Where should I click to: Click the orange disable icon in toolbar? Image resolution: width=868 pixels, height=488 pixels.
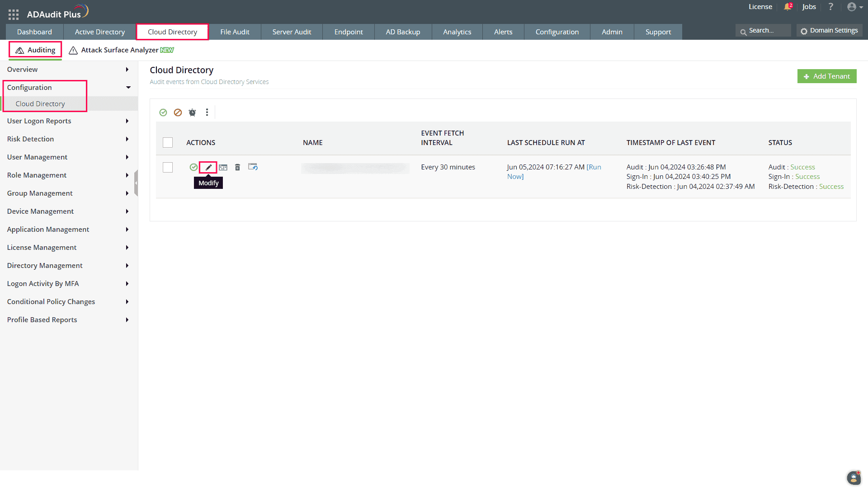pos(178,113)
